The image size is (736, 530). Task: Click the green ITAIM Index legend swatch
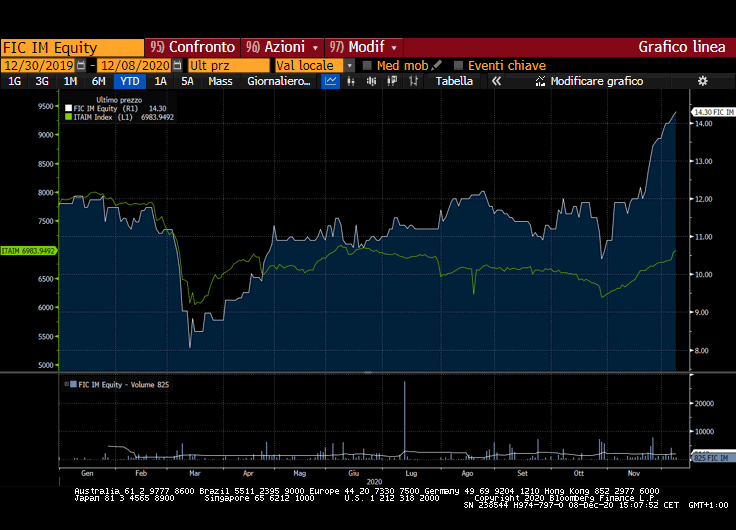point(68,116)
